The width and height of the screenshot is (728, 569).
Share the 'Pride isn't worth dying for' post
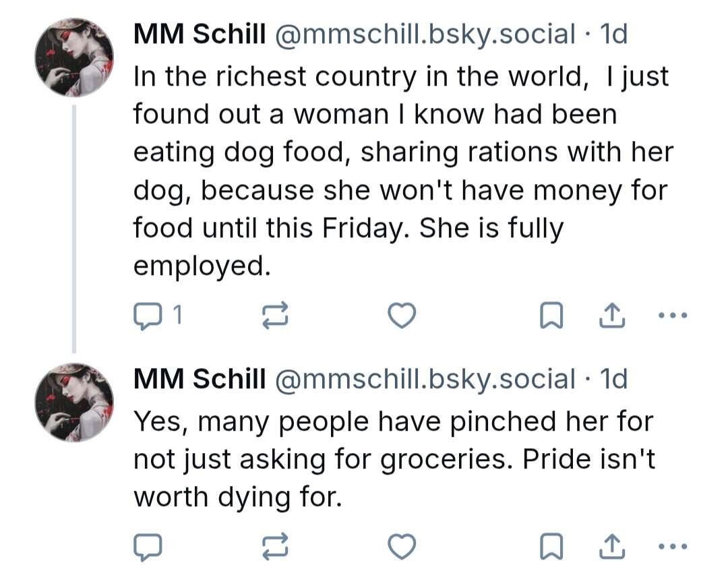point(612,547)
